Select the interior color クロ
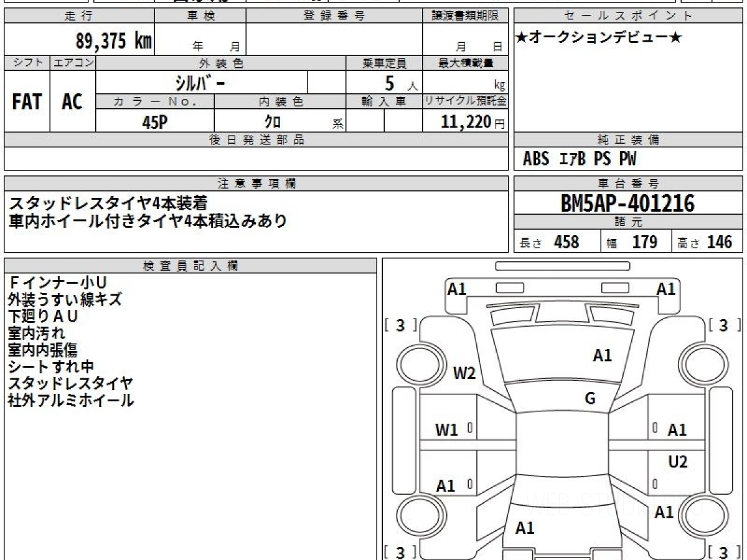This screenshot has width=747, height=560. coord(273,122)
